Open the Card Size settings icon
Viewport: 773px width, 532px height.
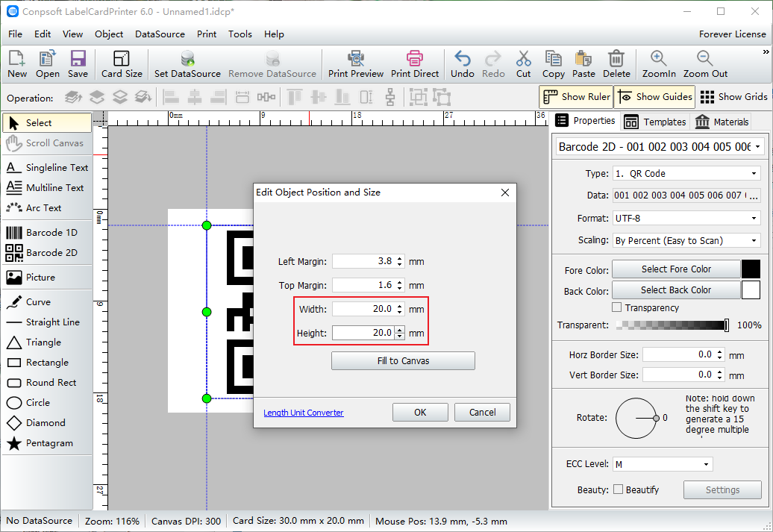(x=122, y=64)
